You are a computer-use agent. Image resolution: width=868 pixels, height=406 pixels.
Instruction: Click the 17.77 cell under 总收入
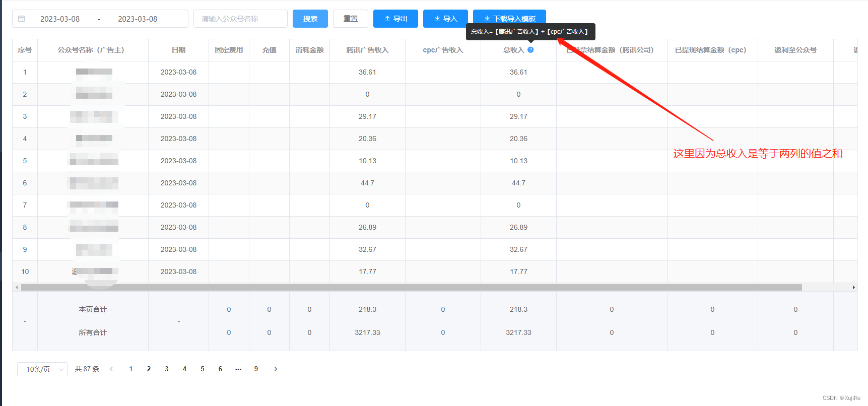(x=518, y=272)
